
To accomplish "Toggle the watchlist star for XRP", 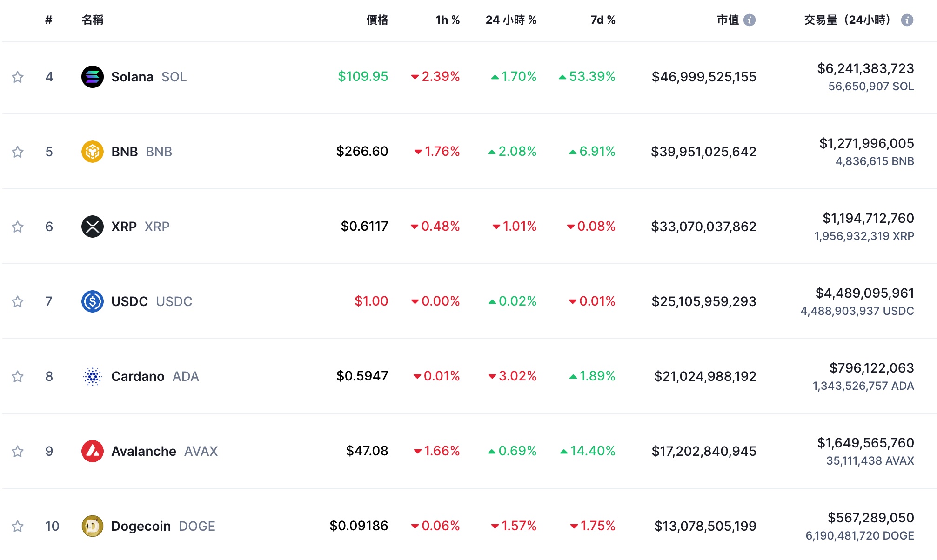I will coord(18,227).
